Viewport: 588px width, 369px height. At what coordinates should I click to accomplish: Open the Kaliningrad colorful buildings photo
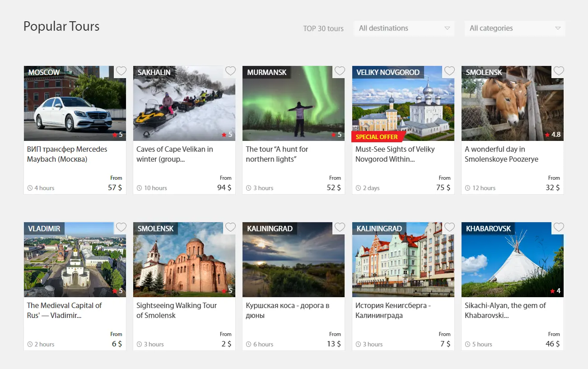(403, 260)
